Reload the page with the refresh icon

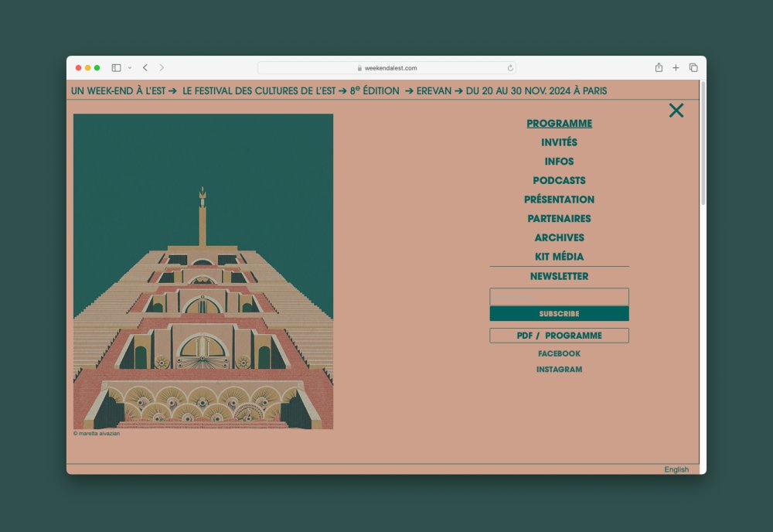tap(510, 68)
